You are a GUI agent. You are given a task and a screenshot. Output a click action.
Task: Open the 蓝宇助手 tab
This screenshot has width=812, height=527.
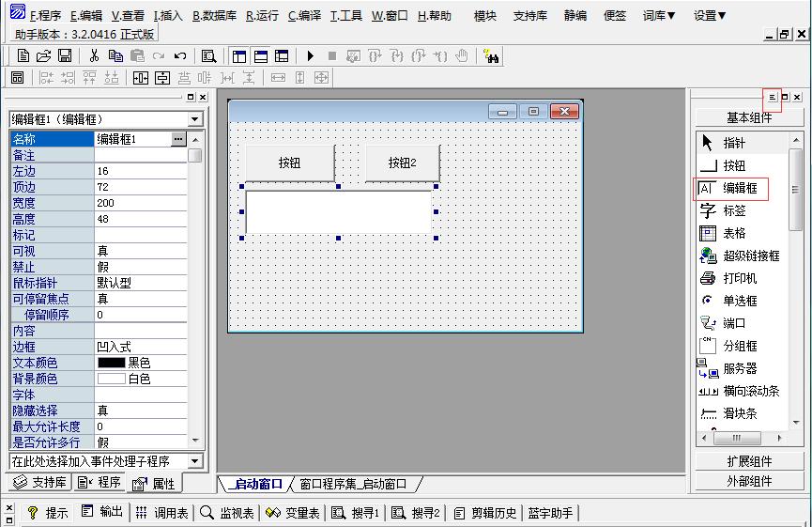(550, 513)
